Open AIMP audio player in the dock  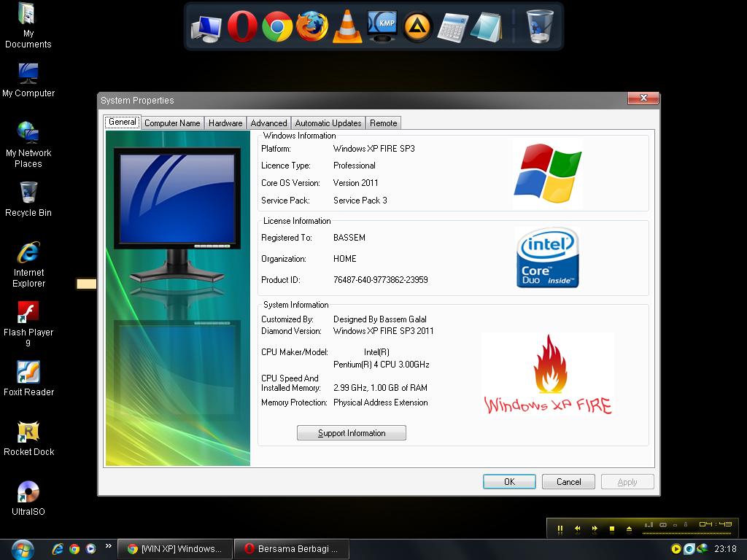pyautogui.click(x=417, y=27)
